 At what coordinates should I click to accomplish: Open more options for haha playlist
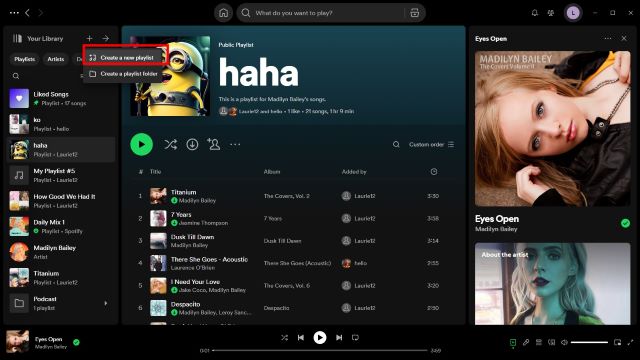click(x=235, y=144)
